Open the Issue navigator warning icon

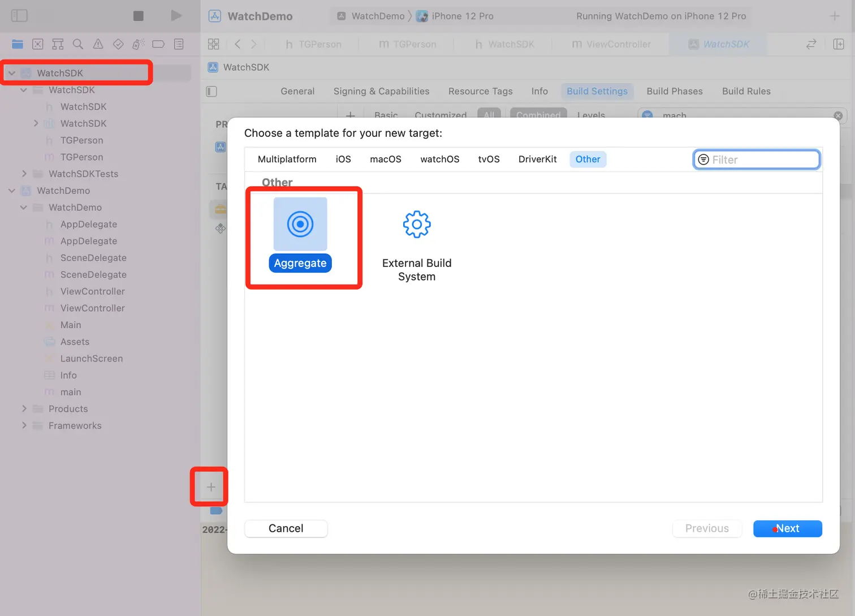[98, 44]
